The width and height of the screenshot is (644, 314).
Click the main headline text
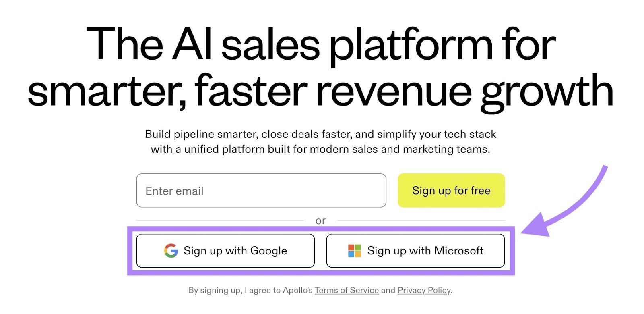pyautogui.click(x=322, y=67)
